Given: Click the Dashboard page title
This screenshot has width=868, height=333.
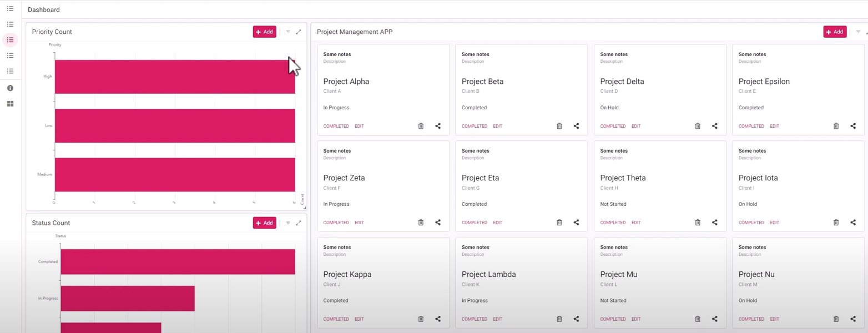Looking at the screenshot, I should point(44,9).
